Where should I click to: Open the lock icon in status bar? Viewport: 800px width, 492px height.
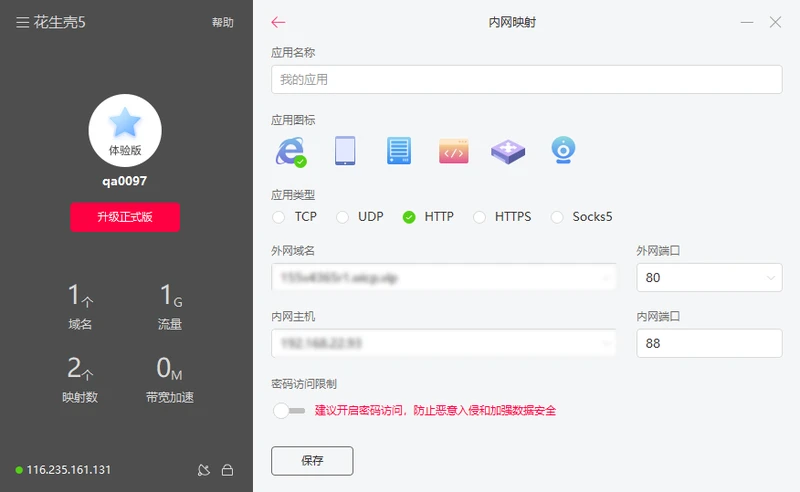pyautogui.click(x=228, y=470)
